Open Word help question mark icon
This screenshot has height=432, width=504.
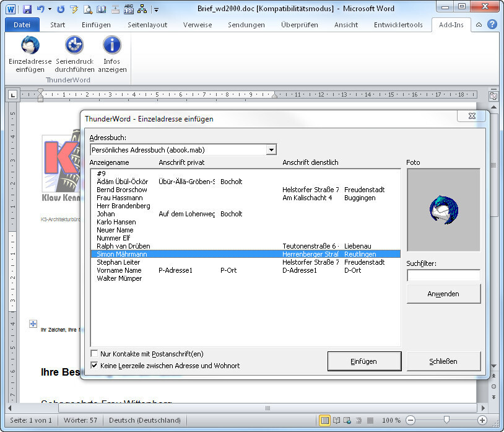click(x=492, y=24)
